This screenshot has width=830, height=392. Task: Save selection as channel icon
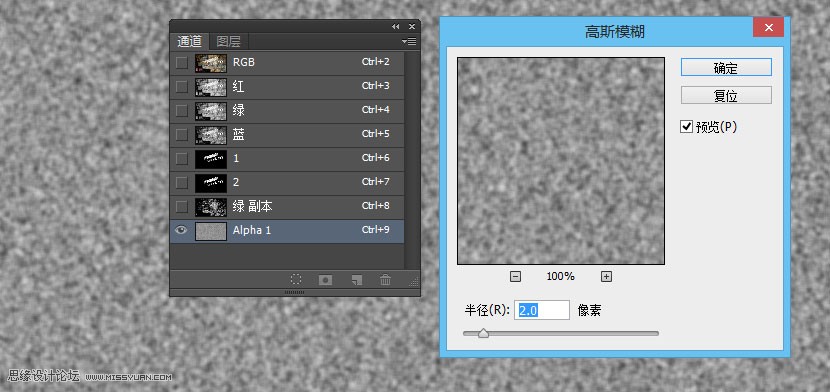(x=326, y=280)
